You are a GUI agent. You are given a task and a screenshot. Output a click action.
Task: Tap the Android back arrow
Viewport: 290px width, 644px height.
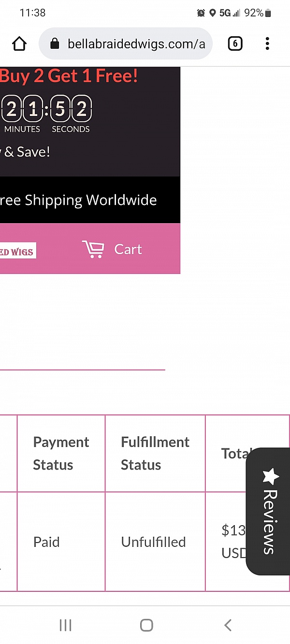click(228, 625)
